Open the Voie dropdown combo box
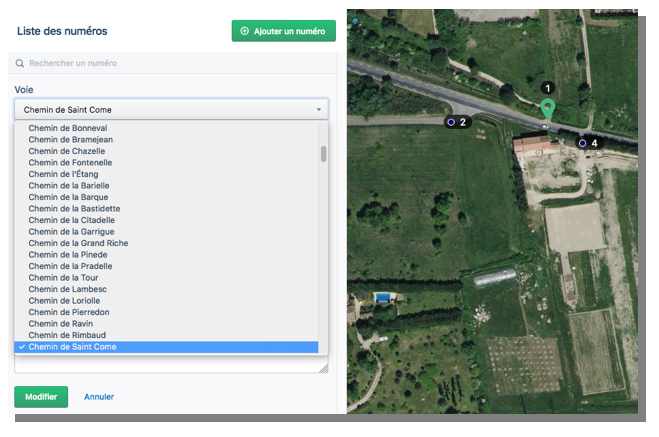659x437 pixels. click(170, 109)
